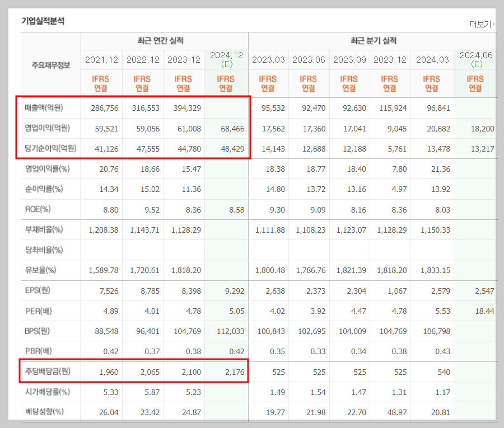Click the 68,466 operating profit estimate
Viewport: 504px width, 428px height.
pos(232,129)
